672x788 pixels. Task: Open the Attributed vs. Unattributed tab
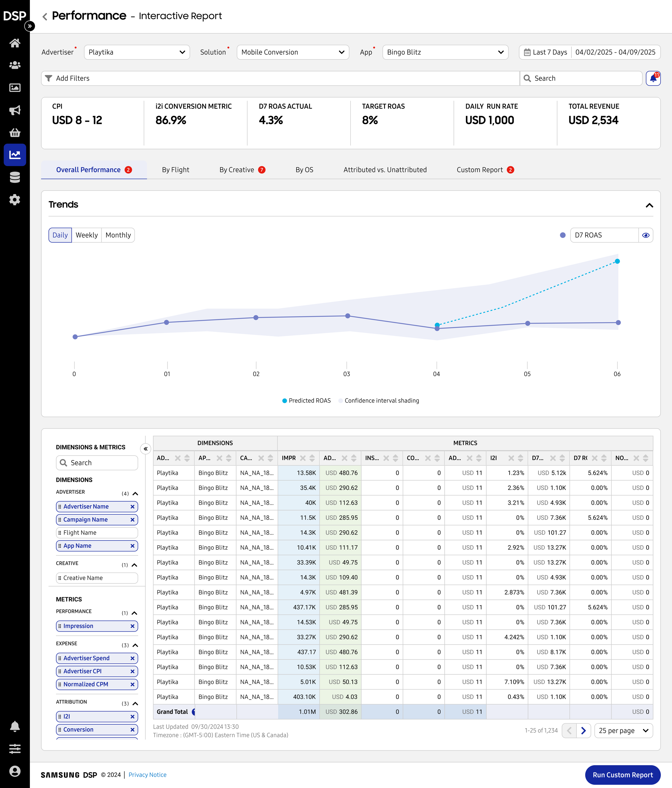(x=385, y=170)
